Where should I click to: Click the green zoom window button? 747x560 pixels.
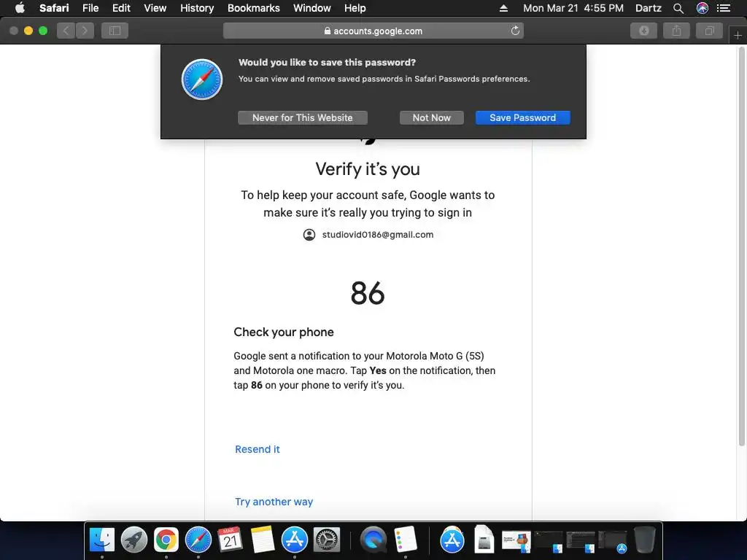pos(43,31)
